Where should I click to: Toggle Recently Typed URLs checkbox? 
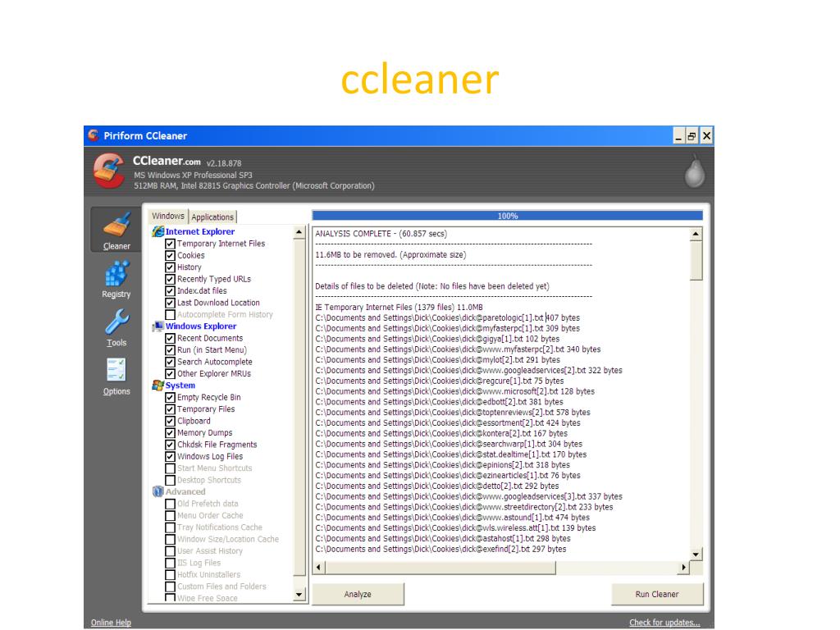[x=170, y=279]
